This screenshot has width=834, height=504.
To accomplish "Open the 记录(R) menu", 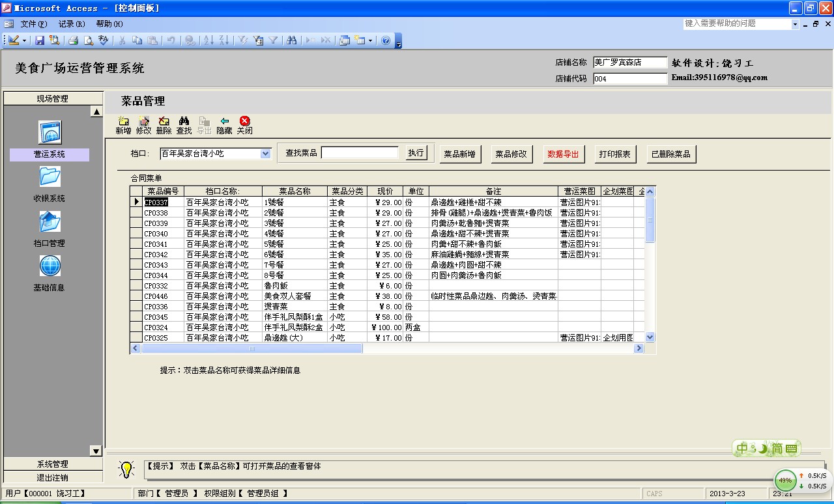I will [71, 24].
